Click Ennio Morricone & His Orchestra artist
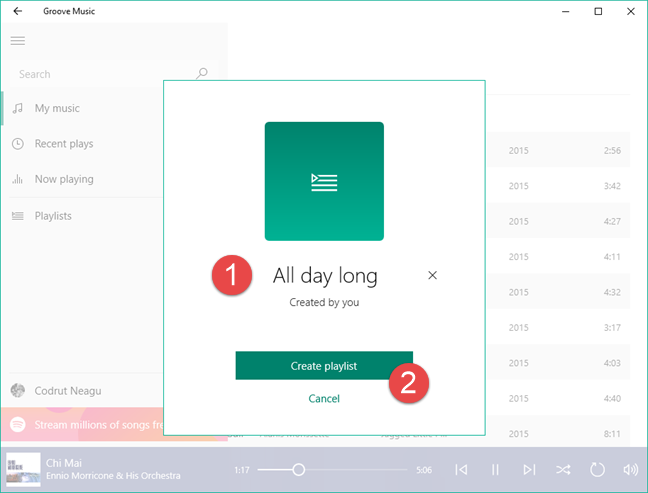This screenshot has width=648, height=493. 113,476
